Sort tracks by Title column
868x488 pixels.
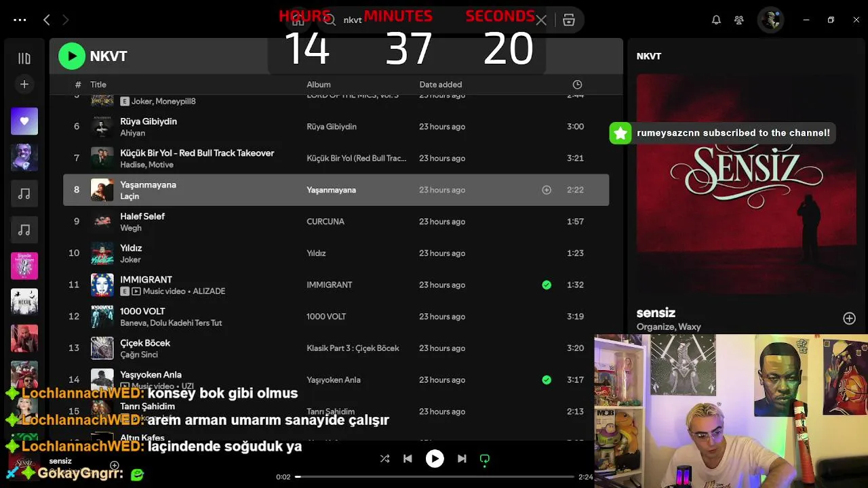tap(98, 85)
